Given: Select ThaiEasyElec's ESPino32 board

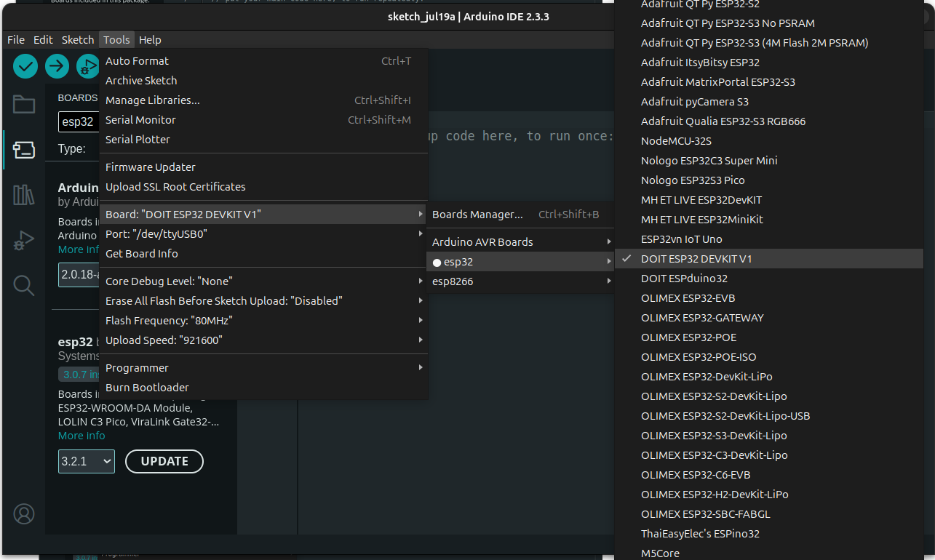Looking at the screenshot, I should (x=768, y=534).
